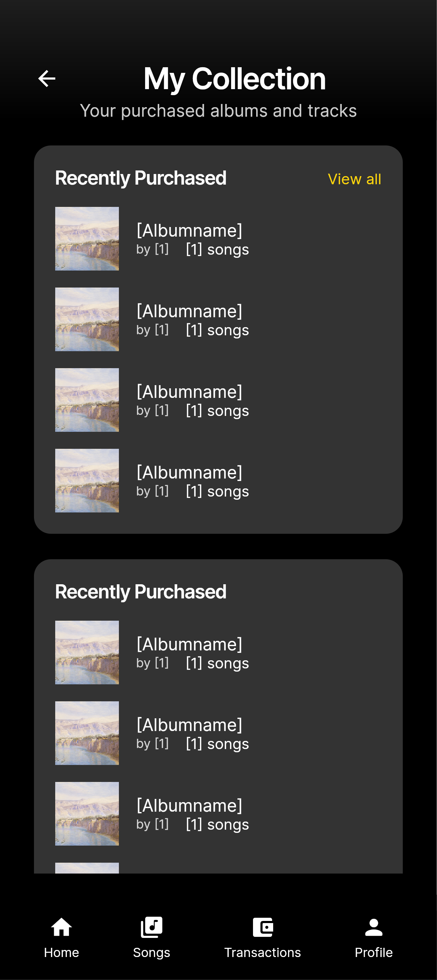Tap the first album in the second section
437x980 pixels.
87,652
